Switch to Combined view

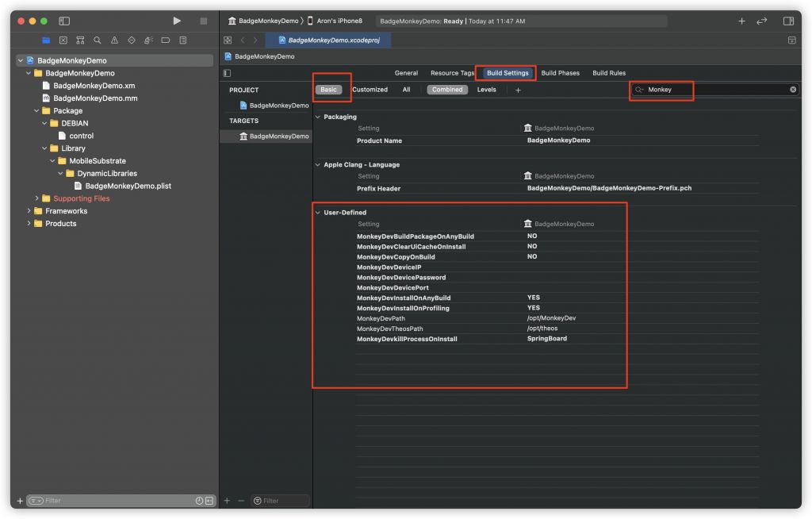coord(447,90)
